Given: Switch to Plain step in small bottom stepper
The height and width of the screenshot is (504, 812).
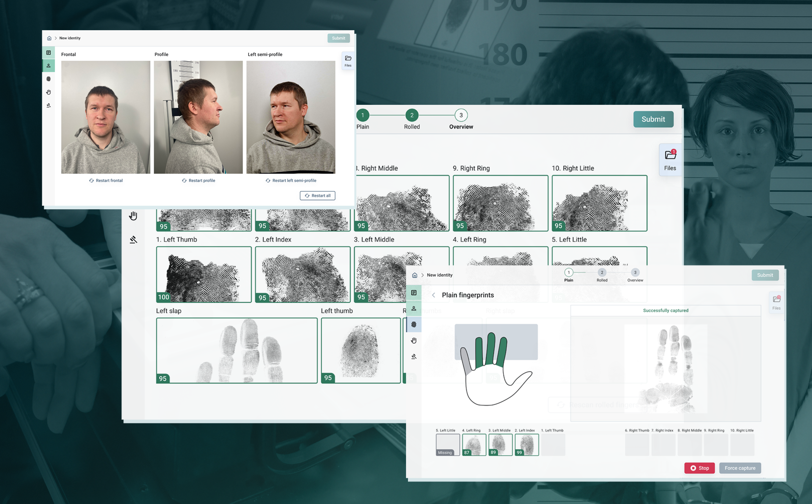Looking at the screenshot, I should (568, 273).
